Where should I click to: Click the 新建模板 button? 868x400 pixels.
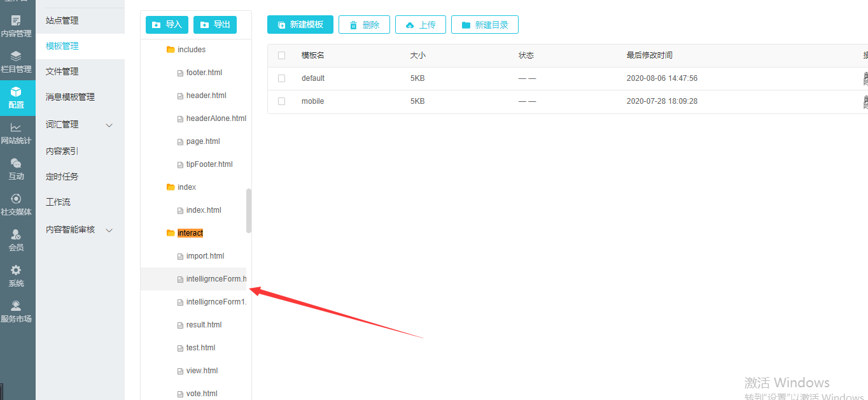[300, 25]
